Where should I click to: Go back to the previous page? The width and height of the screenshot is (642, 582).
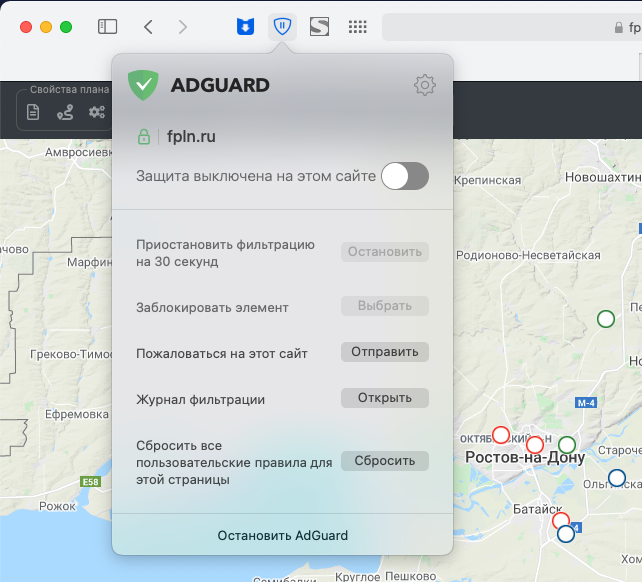pos(148,27)
